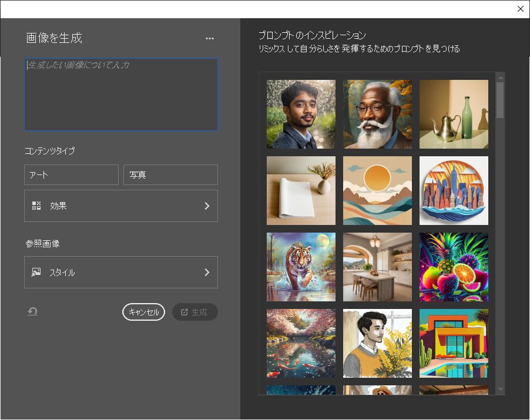Click the キャンセル button
This screenshot has height=420, width=530.
(143, 312)
